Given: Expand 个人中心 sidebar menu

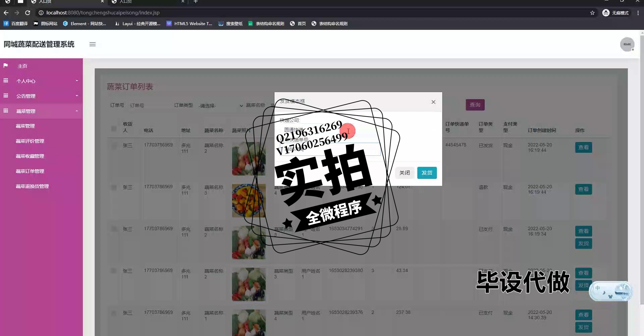Looking at the screenshot, I should coord(41,81).
